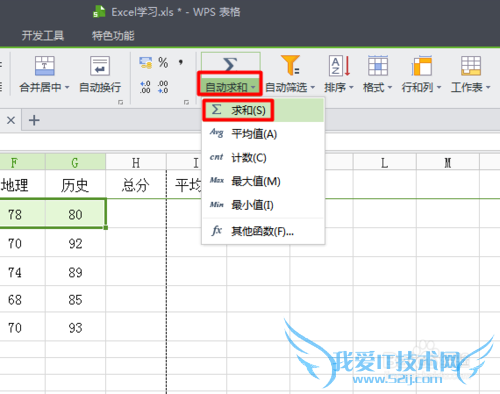Viewport: 500px width, 394px height.
Task: Open the 开发工具 ribbon tab
Action: pos(43,35)
